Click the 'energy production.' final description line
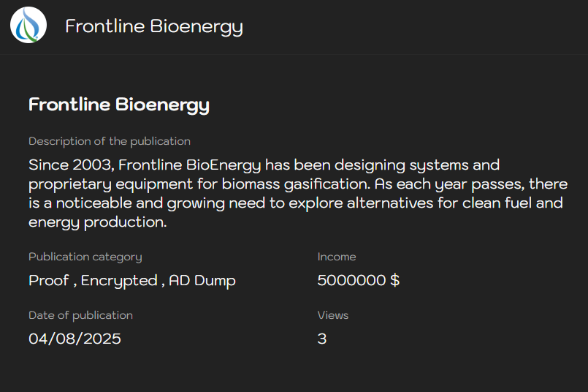 pos(98,222)
